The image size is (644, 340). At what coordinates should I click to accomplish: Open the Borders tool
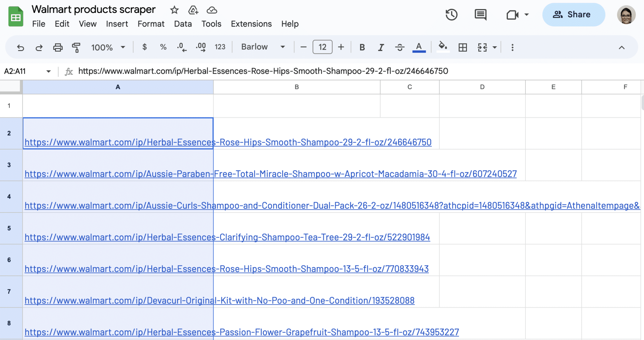(x=462, y=47)
